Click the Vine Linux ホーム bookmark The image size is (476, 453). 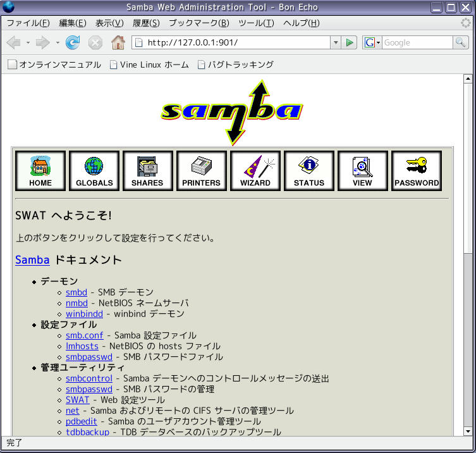click(x=149, y=65)
